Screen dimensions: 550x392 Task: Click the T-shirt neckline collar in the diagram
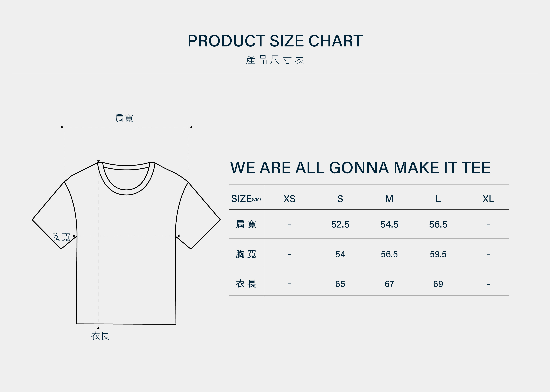click(126, 192)
